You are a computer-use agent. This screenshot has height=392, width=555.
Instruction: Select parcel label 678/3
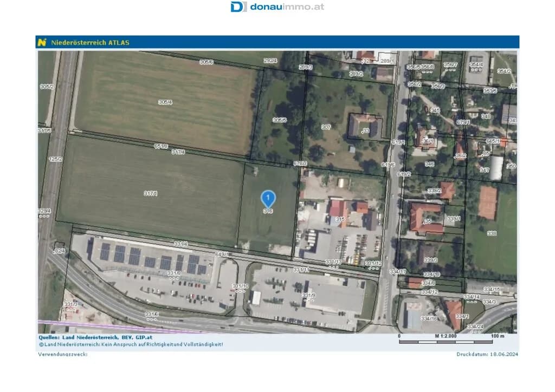pyautogui.click(x=300, y=164)
